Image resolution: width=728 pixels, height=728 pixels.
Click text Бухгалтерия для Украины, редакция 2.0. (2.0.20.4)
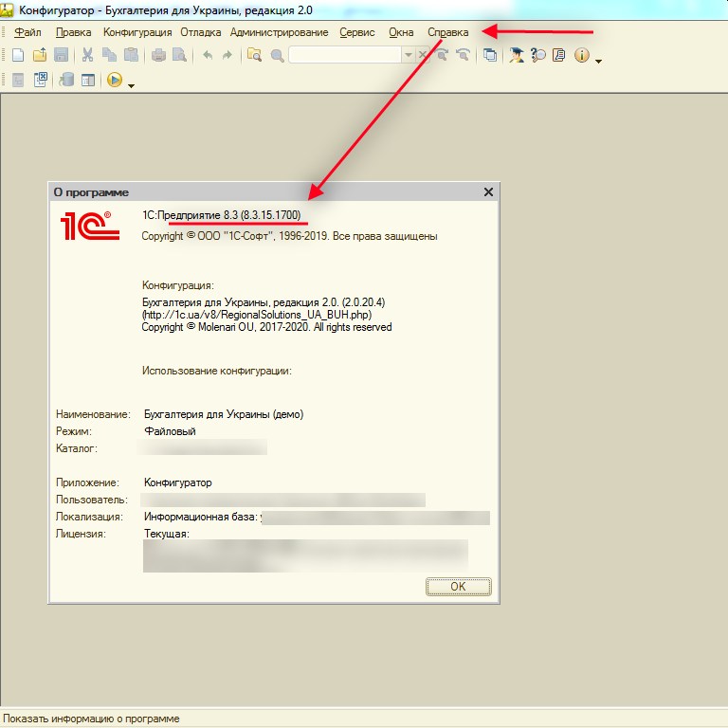click(x=264, y=302)
